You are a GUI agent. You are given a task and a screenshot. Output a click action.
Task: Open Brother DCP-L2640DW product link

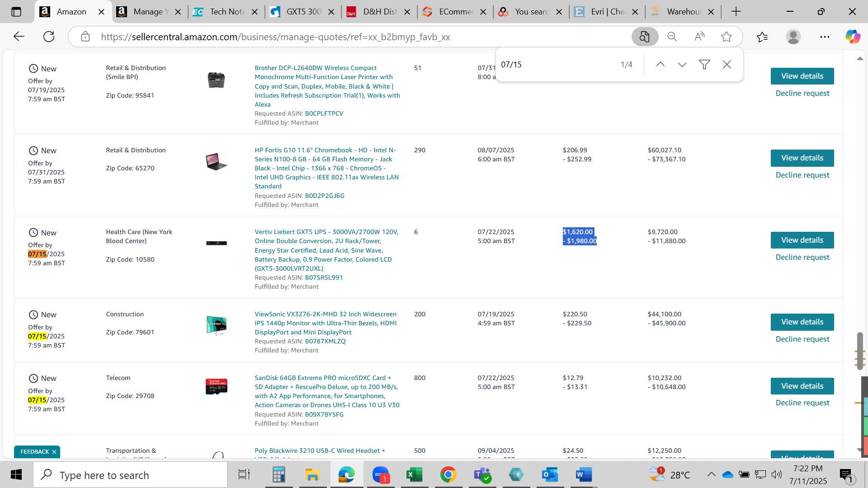[x=327, y=86]
